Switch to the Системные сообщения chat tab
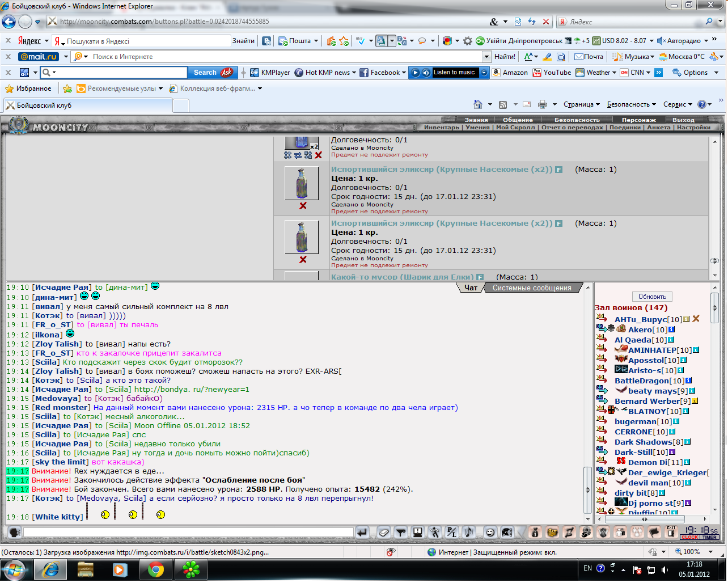Image resolution: width=728 pixels, height=583 pixels. [x=532, y=288]
